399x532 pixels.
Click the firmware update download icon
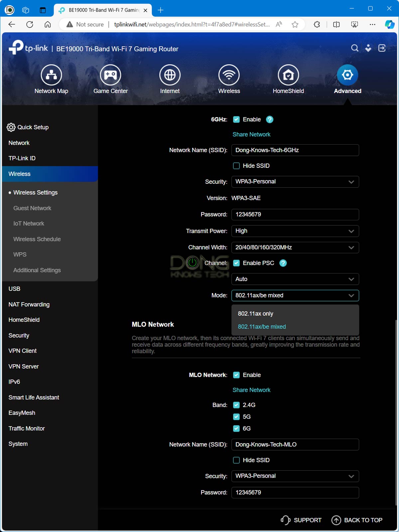[x=368, y=48]
